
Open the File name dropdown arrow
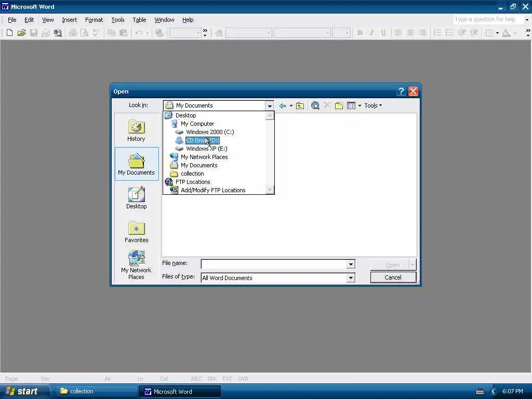[351, 264]
